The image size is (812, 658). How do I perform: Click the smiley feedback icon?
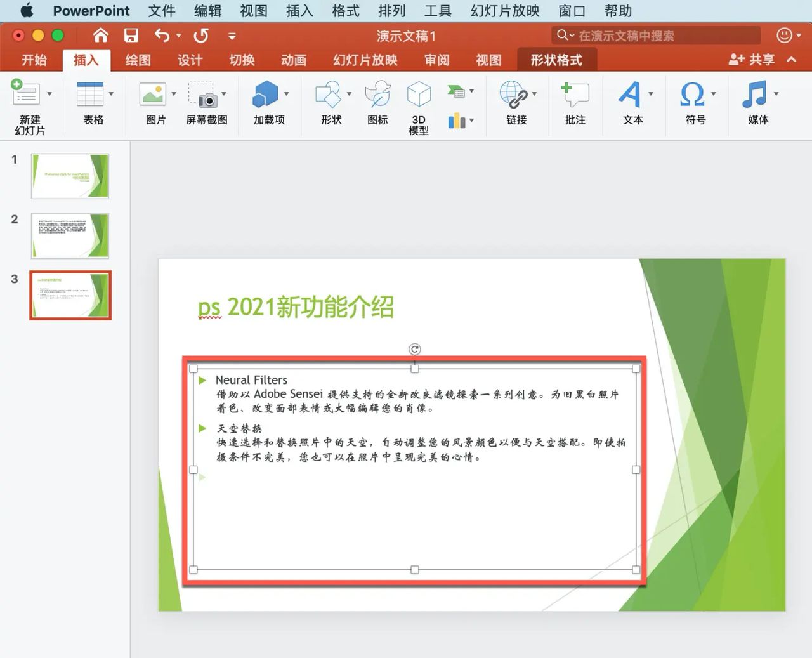pyautogui.click(x=784, y=36)
